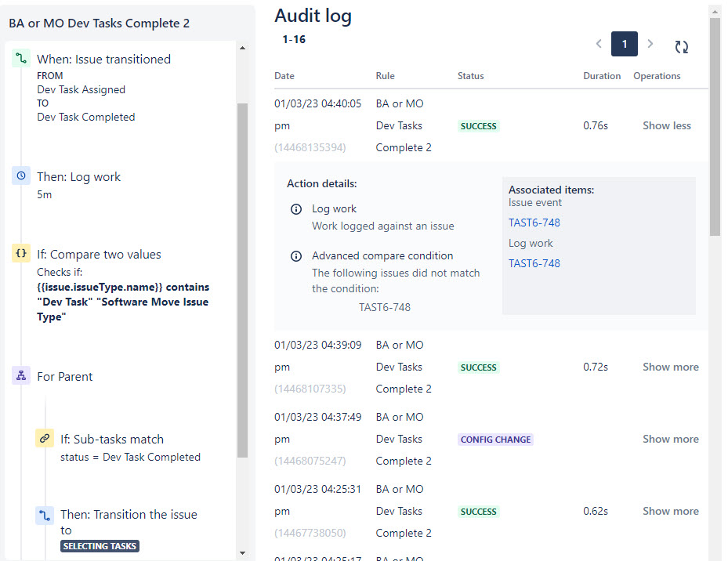Collapse first entry with Show less
This screenshot has height=561, width=728.
coord(667,125)
